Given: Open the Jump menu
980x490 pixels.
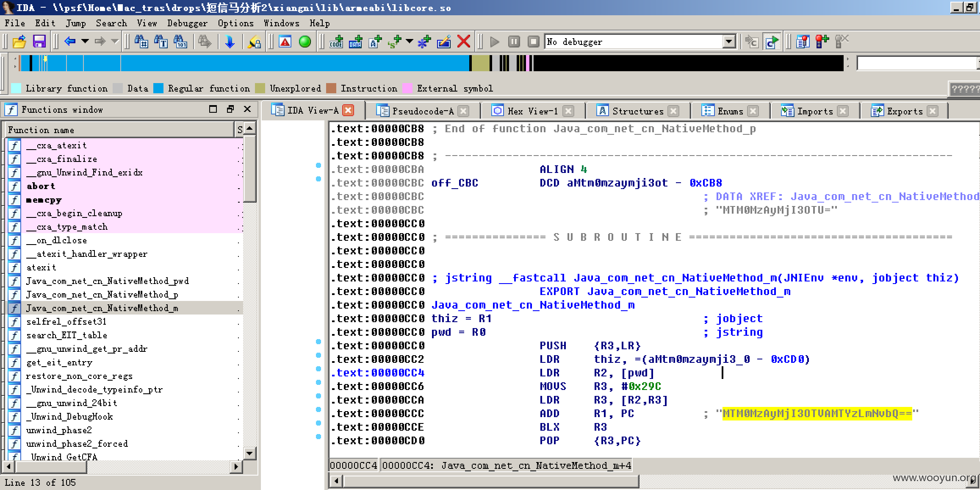Looking at the screenshot, I should [76, 23].
